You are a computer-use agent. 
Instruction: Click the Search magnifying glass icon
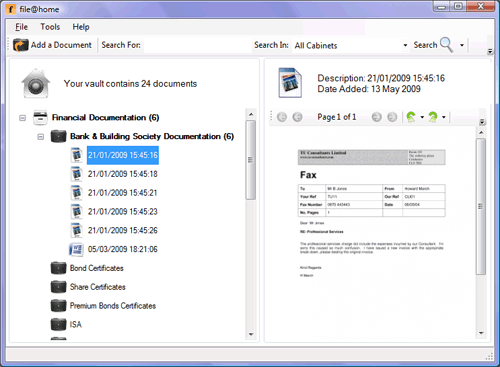coord(446,45)
